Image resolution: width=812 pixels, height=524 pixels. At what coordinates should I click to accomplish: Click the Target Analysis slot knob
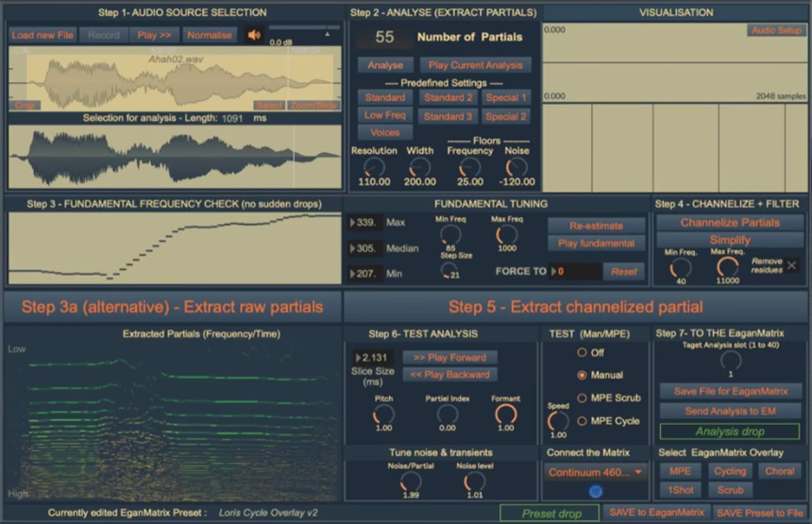(730, 361)
